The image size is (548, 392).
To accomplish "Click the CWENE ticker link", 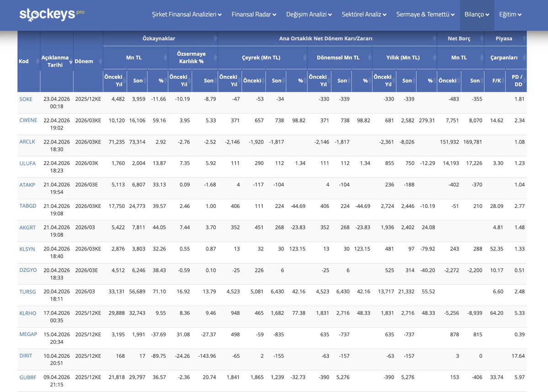I will coord(28,120).
